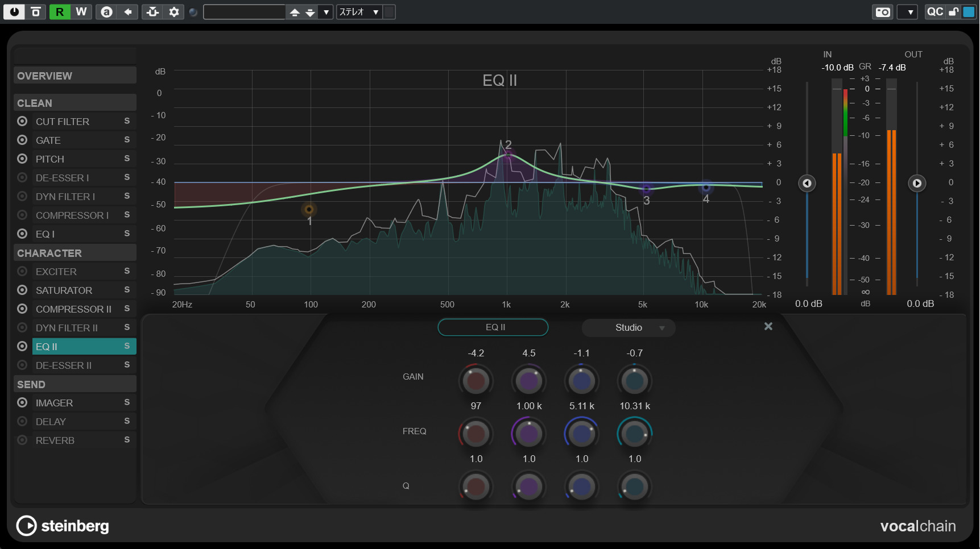Open the Studio EQ type dropdown

tap(628, 328)
